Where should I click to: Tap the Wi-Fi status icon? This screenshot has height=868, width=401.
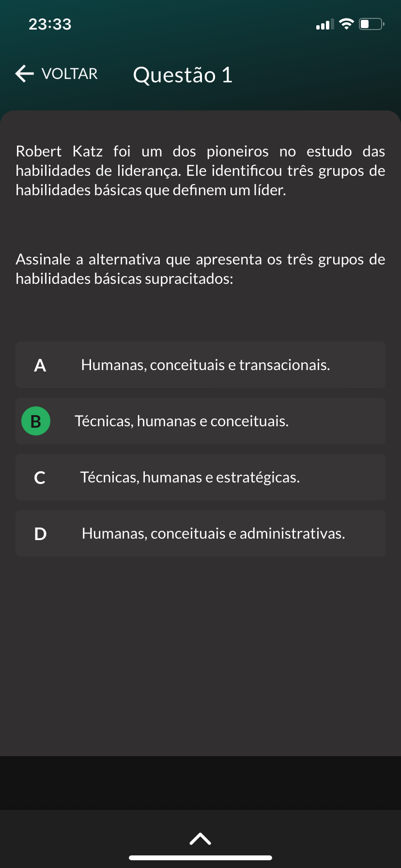tap(346, 24)
